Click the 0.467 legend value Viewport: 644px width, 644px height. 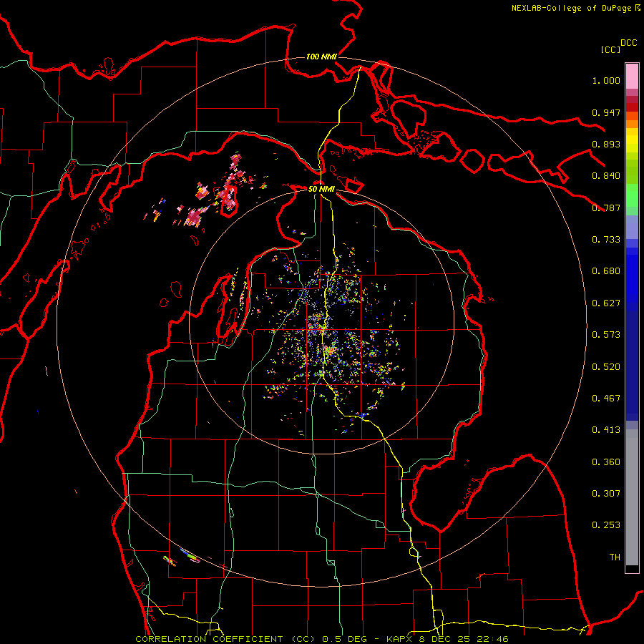[x=606, y=399]
